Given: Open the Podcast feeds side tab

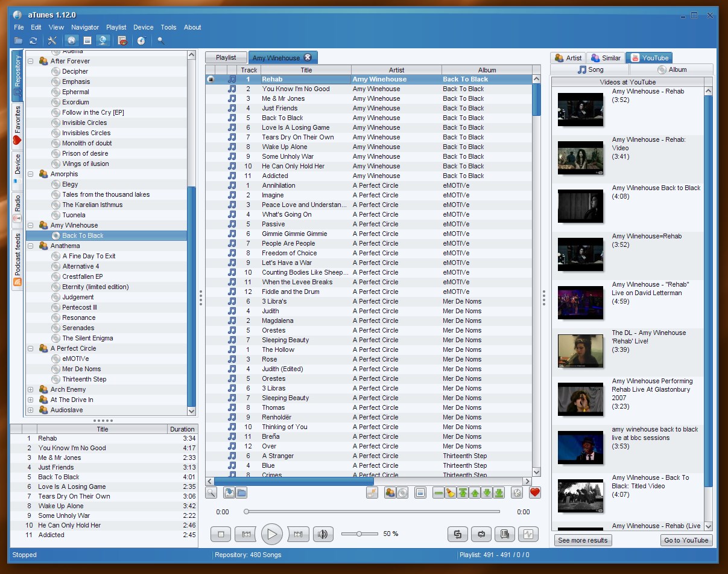Looking at the screenshot, I should tap(17, 260).
